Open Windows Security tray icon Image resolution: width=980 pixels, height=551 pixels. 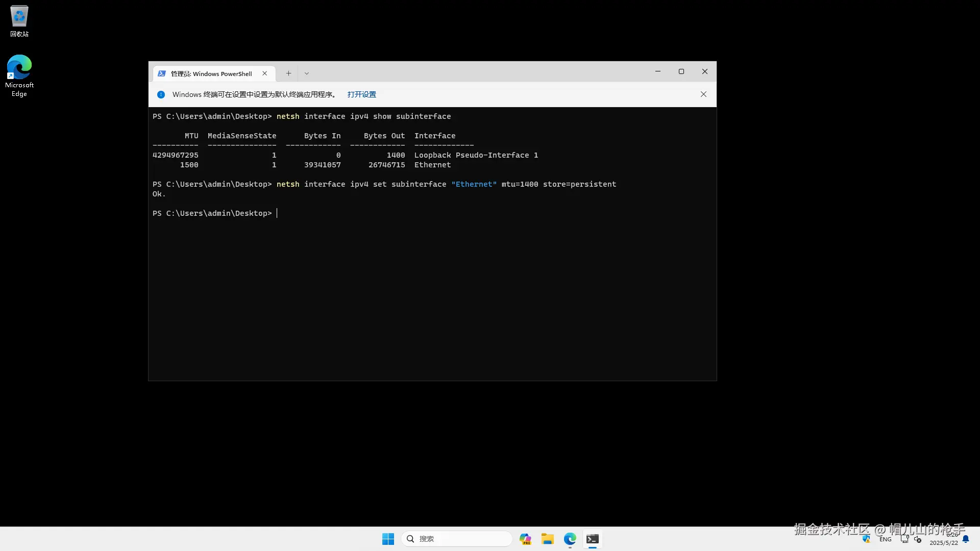pos(866,539)
